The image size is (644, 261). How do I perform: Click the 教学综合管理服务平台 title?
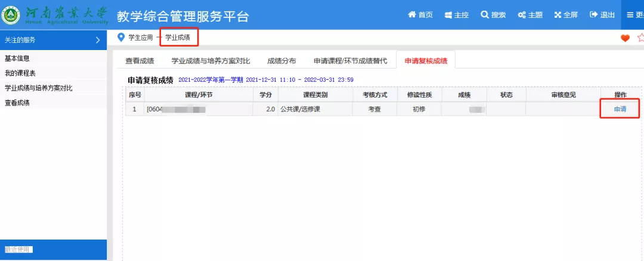pos(183,17)
